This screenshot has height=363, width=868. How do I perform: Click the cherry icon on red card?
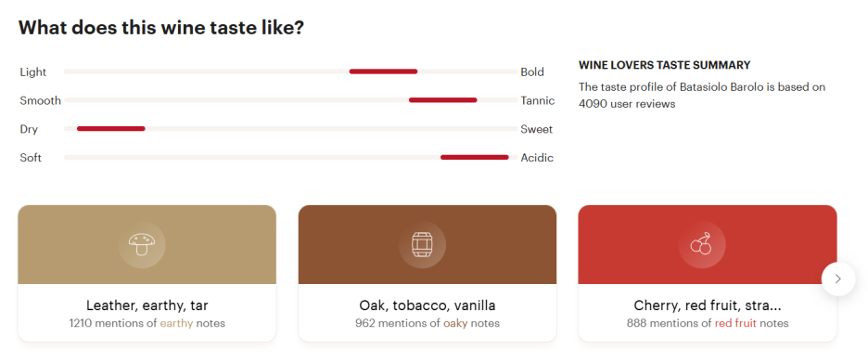701,244
